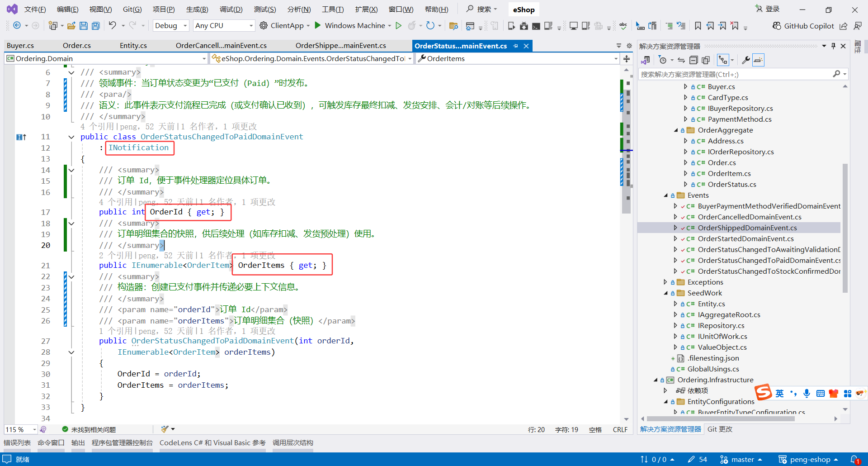Click the editor's vertical scrollbar
Screen dimensions: 868x466
626,136
